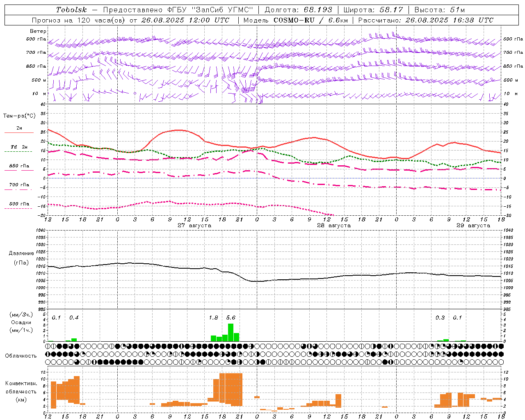Viewport: 525px width, 420px height.
Task: Click the 0.3 precipitation total value
Action: (x=440, y=318)
